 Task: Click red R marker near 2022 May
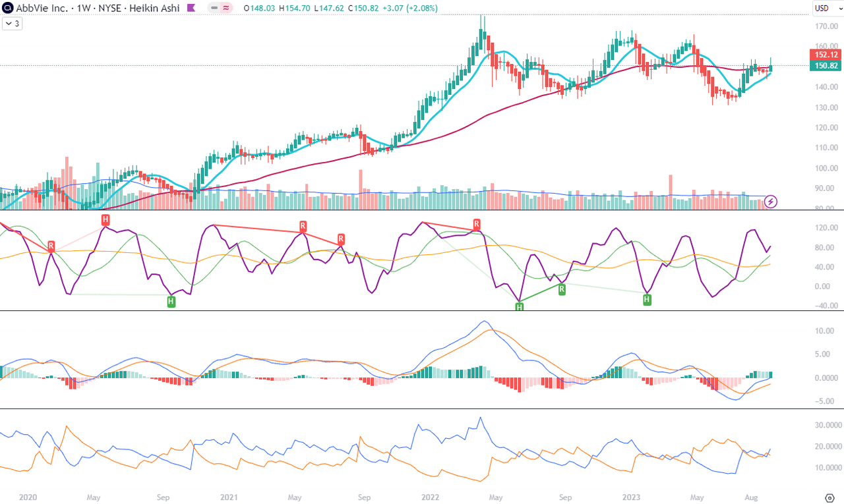[477, 224]
